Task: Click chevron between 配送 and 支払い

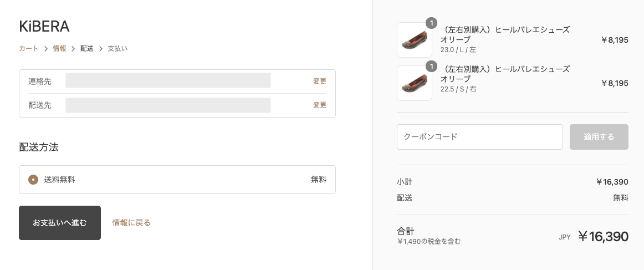Action: (101, 49)
